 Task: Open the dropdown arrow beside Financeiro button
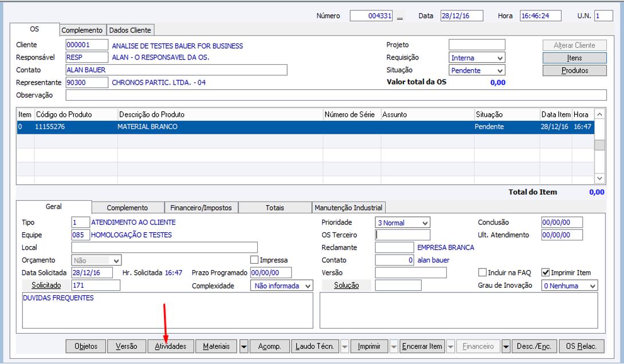coord(506,346)
